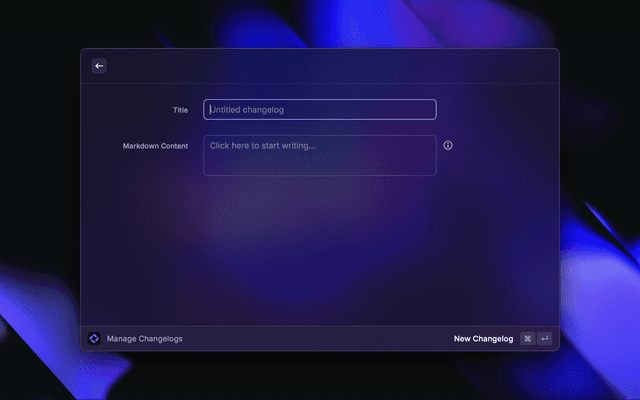
Task: Click the Manage Changelogs label text
Action: tap(145, 339)
